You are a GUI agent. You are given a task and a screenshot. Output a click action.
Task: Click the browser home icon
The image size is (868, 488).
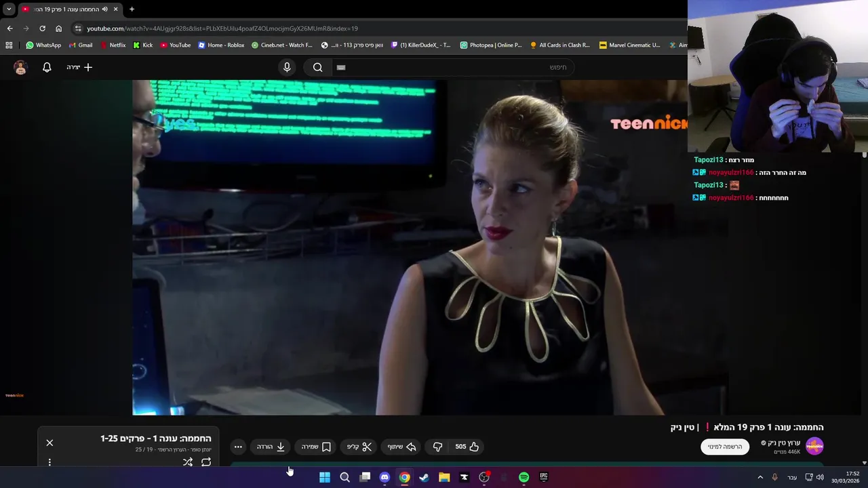pyautogui.click(x=58, y=28)
